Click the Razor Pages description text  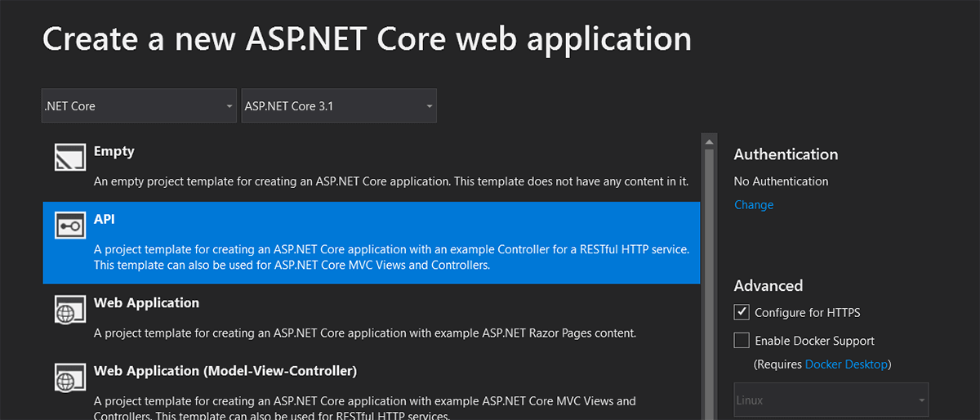[365, 333]
